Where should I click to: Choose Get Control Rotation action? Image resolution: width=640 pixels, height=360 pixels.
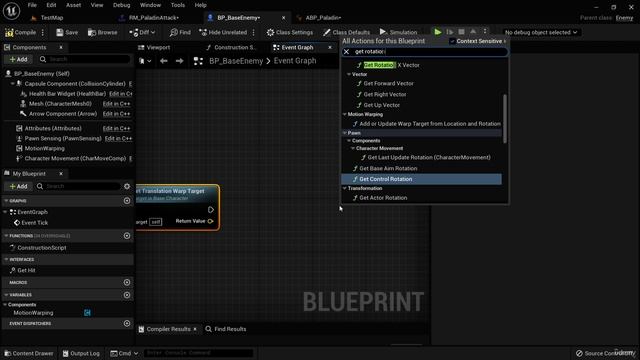[x=421, y=179]
